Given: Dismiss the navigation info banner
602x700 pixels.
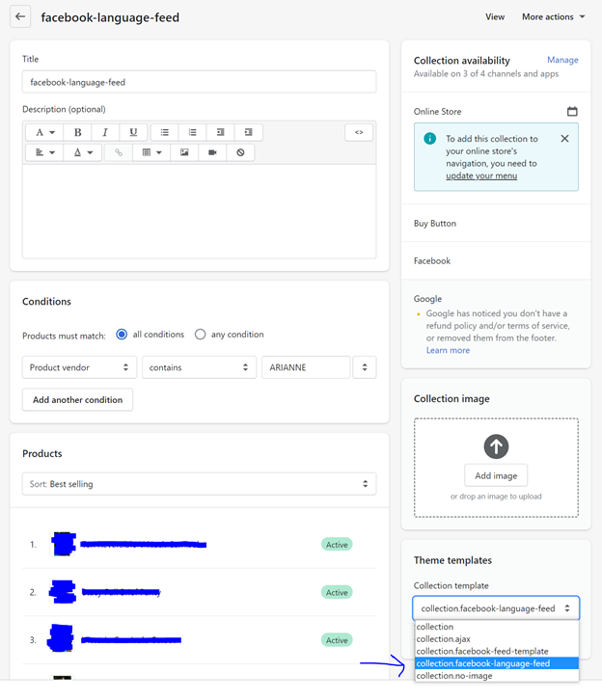Looking at the screenshot, I should 564,139.
